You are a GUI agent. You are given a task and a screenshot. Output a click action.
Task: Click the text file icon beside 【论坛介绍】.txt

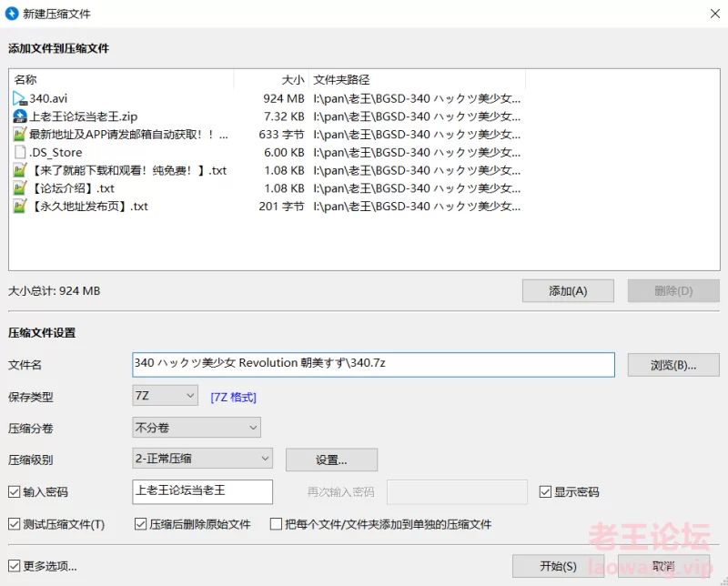click(x=20, y=188)
